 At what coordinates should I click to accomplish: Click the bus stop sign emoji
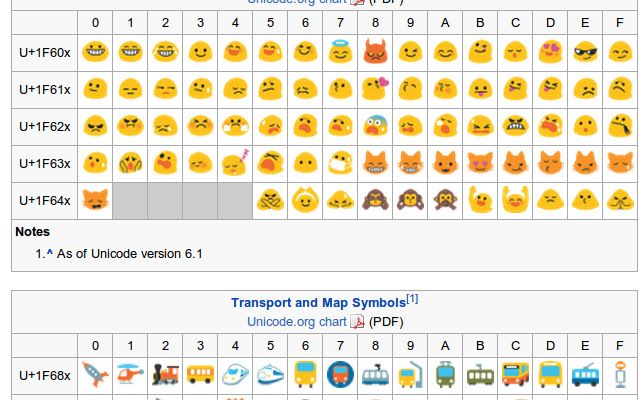tap(620, 375)
